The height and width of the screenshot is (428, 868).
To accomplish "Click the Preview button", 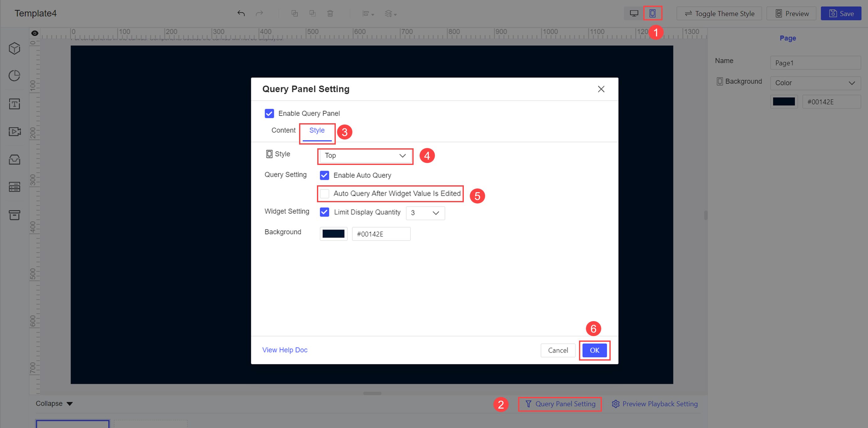I will point(791,13).
